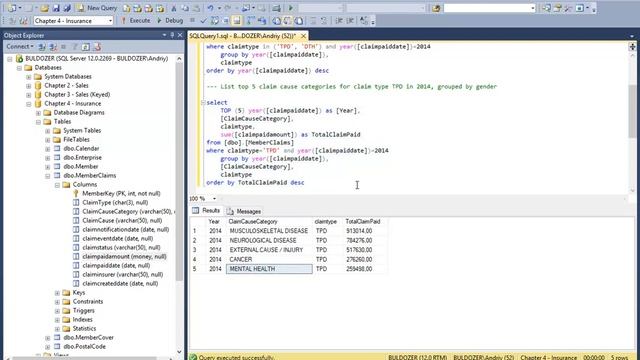Select the dbo.PostalCode table

[84, 347]
